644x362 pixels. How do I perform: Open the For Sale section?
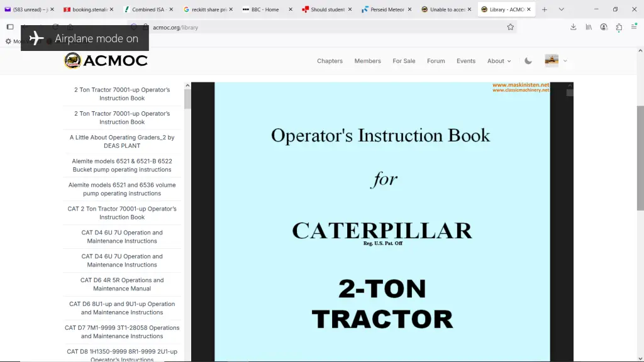click(x=404, y=61)
